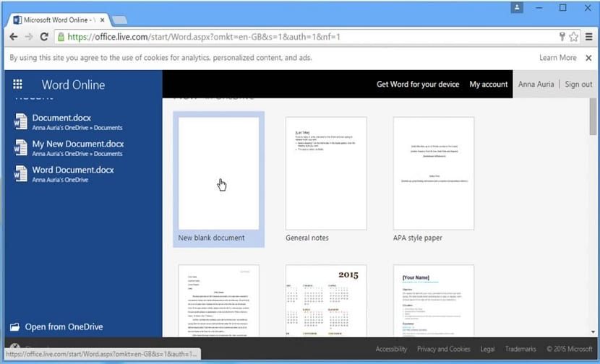Viewport: 600px width, 364px height.
Task: Bookmark the page using the star icon
Action: 573,37
